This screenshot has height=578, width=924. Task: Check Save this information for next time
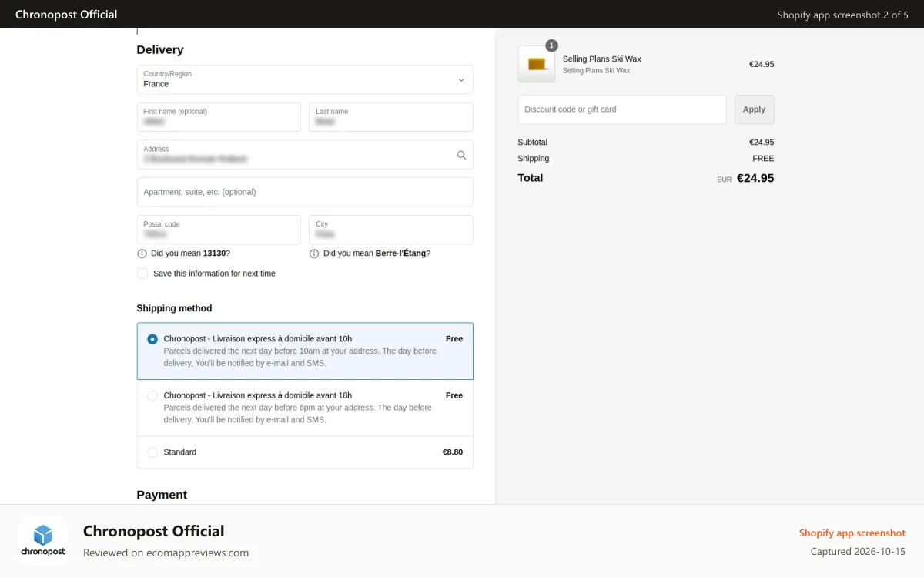point(142,274)
